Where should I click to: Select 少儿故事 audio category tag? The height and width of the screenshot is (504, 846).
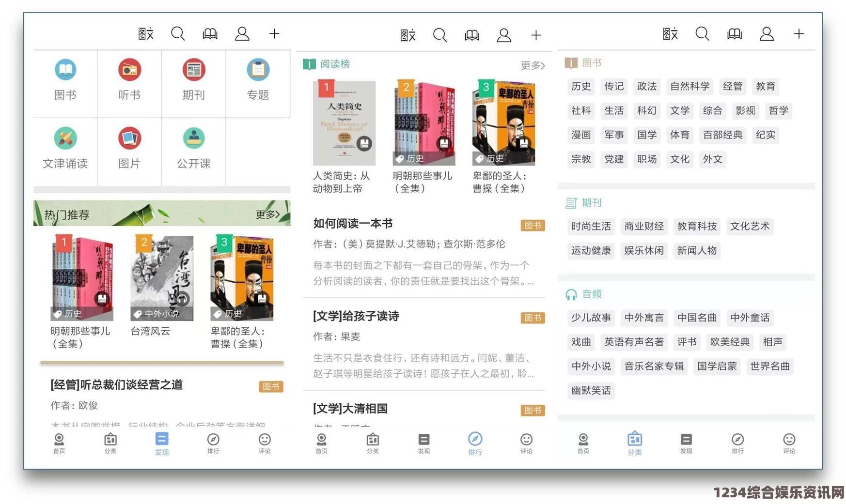pyautogui.click(x=591, y=318)
